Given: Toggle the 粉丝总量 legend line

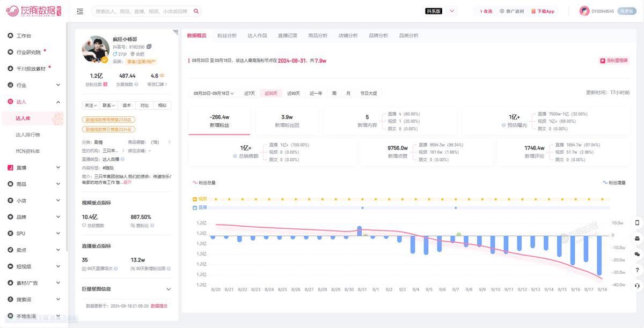Looking at the screenshot, I should tap(204, 183).
